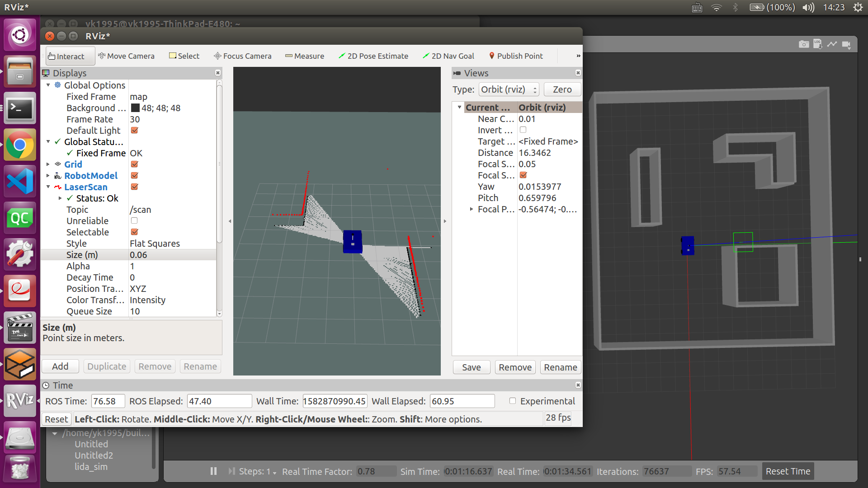Toggle the LaserScan display checkbox

point(134,187)
